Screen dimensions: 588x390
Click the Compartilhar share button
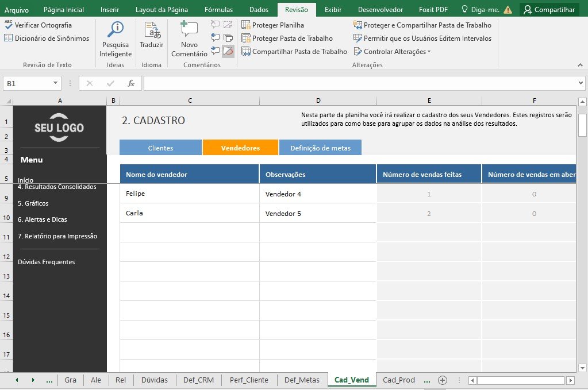(549, 10)
